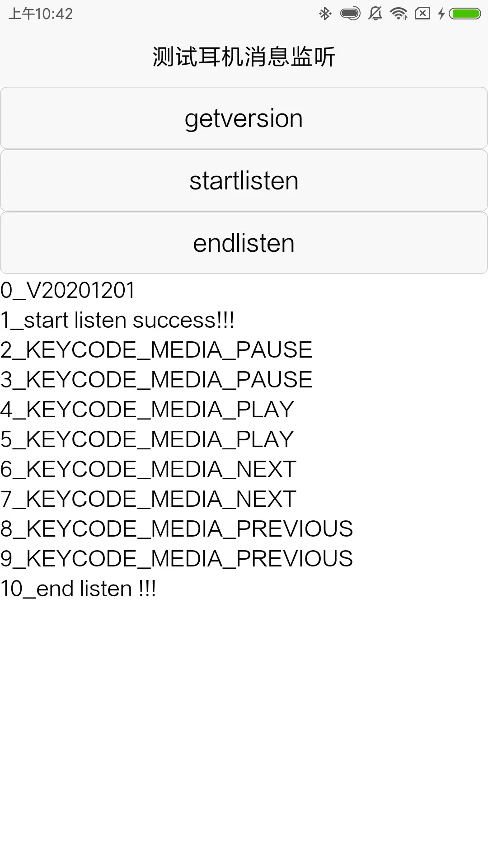Tap the Bluetooth status icon
This screenshot has width=488, height=868.
pos(325,14)
